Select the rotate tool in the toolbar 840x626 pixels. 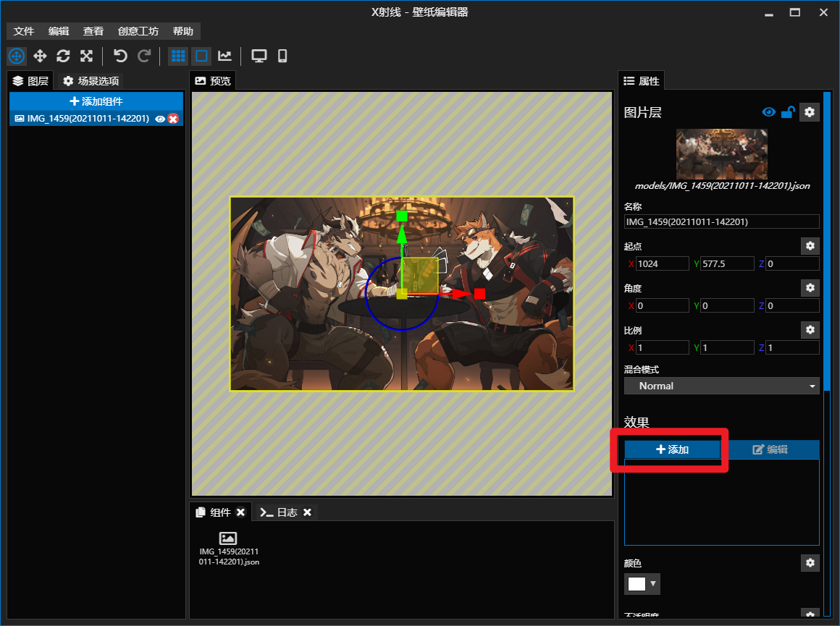63,56
